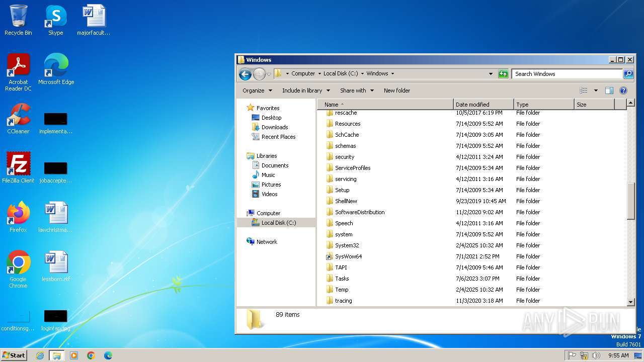Sort by the Size column header
This screenshot has width=644, height=362.
tap(594, 105)
